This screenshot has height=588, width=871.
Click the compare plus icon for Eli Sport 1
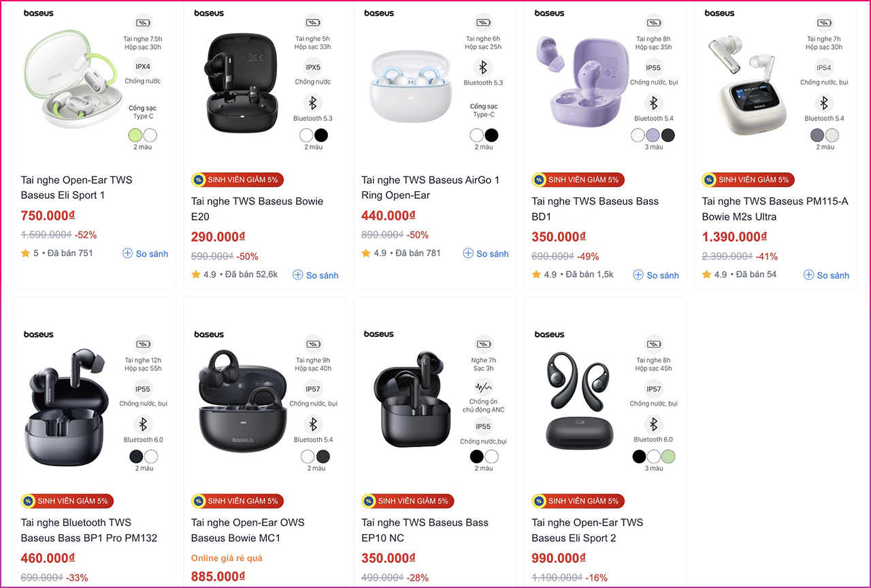[x=127, y=253]
